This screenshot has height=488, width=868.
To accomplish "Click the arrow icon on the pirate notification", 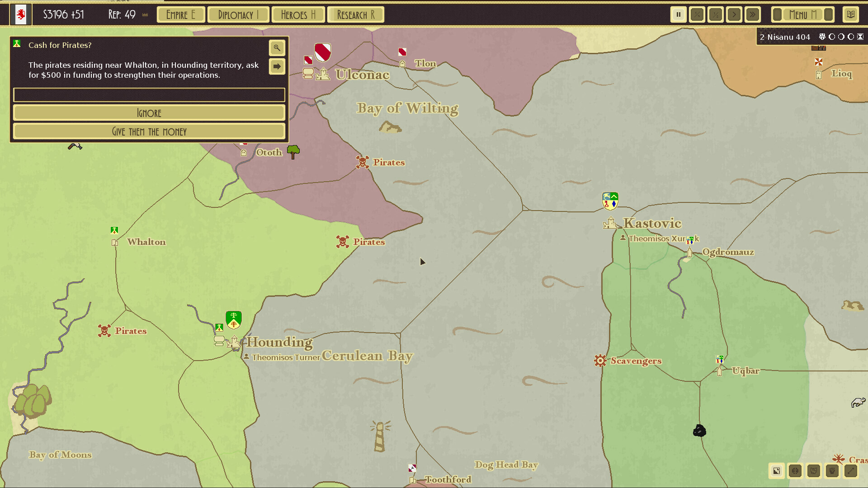I will click(277, 66).
